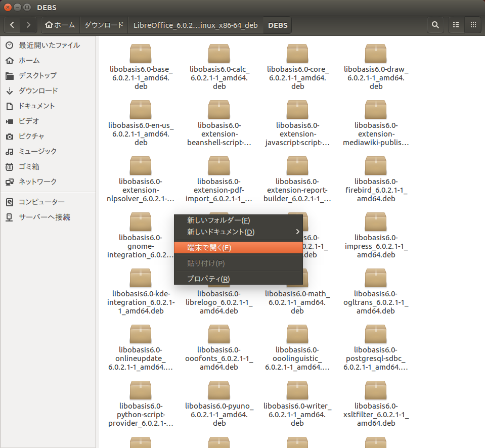Select the libobasis6.0-draw package icon
The image size is (485, 448).
376,54
